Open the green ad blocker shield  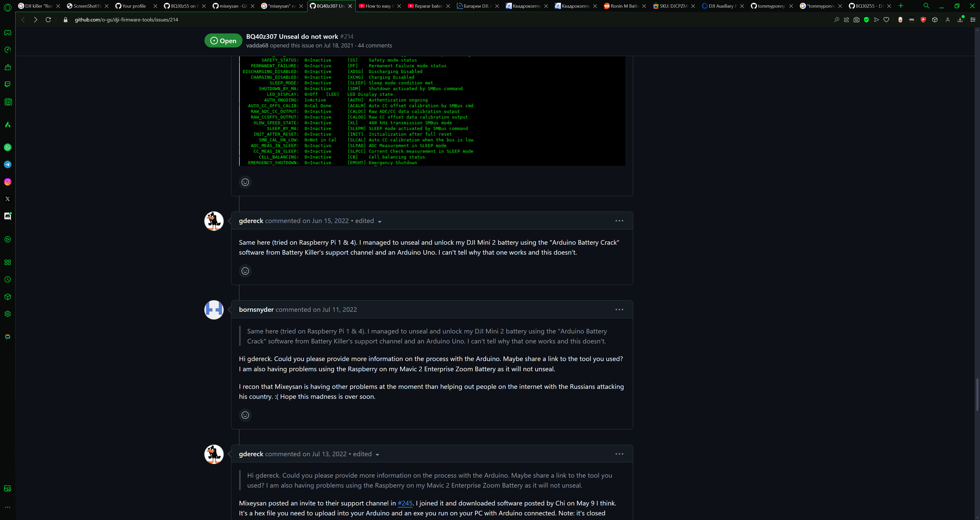point(866,20)
